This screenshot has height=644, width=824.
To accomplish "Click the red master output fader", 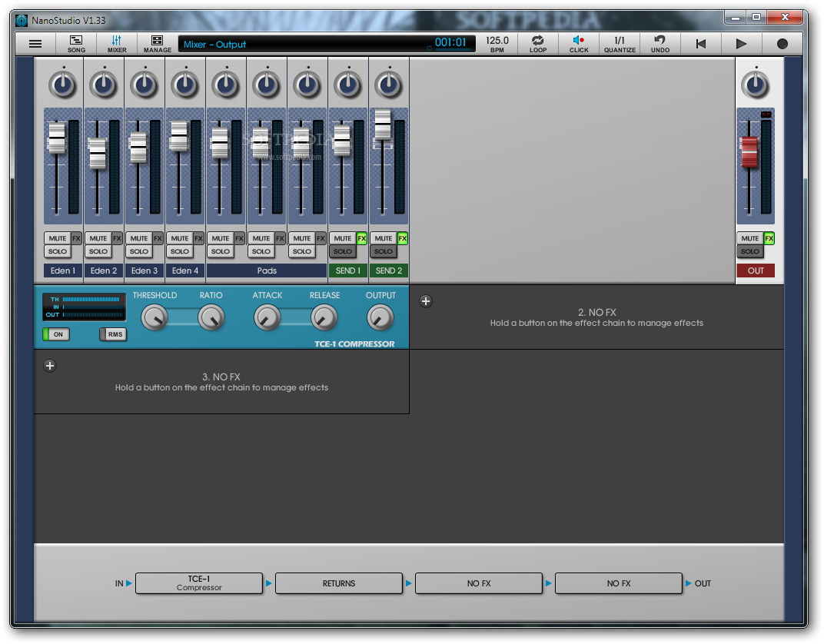I will pos(749,152).
